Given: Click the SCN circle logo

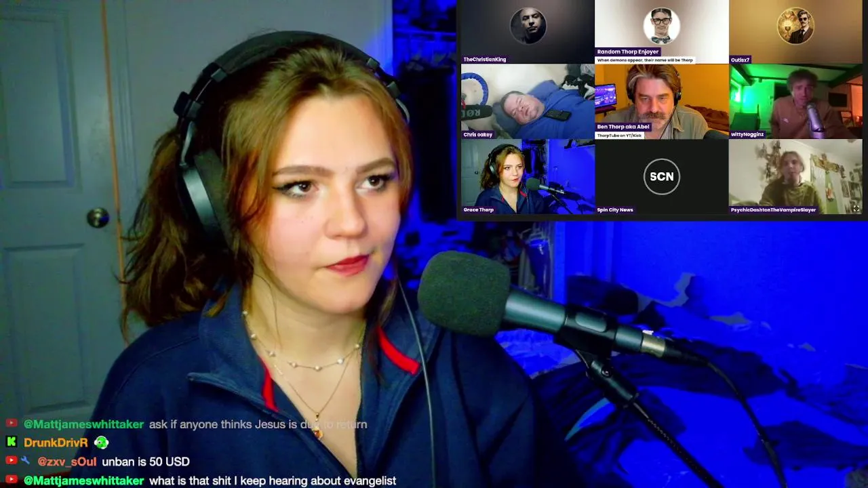Looking at the screenshot, I should tap(661, 176).
